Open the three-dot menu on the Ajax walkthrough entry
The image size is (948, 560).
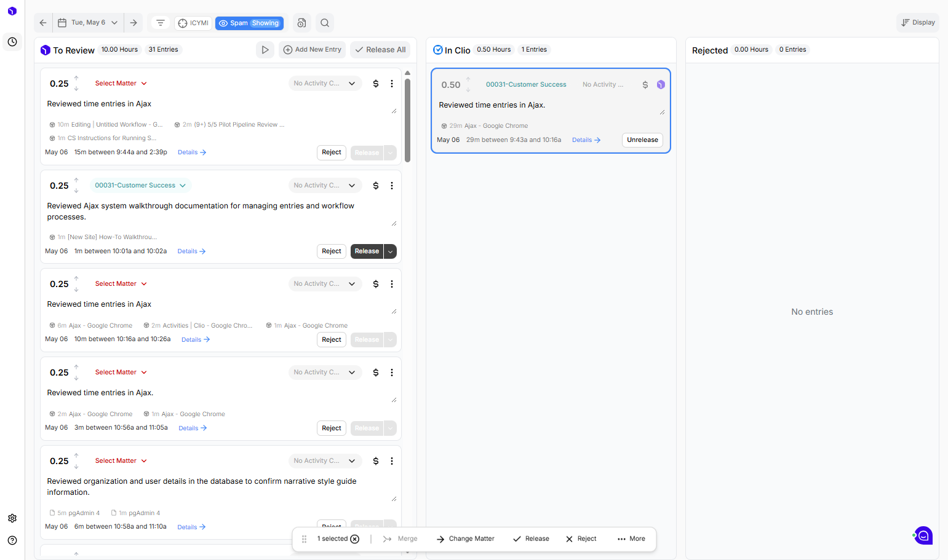(x=392, y=186)
